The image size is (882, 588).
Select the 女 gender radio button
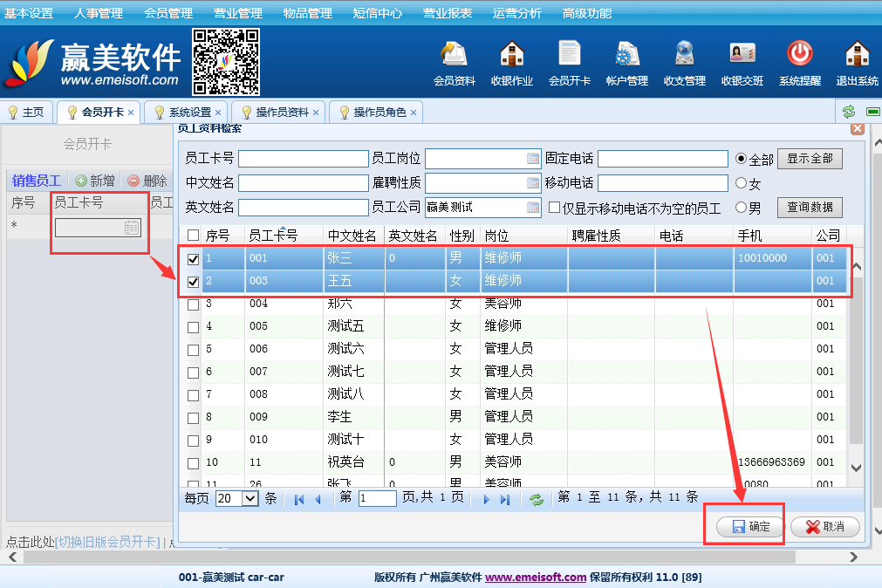coord(742,184)
